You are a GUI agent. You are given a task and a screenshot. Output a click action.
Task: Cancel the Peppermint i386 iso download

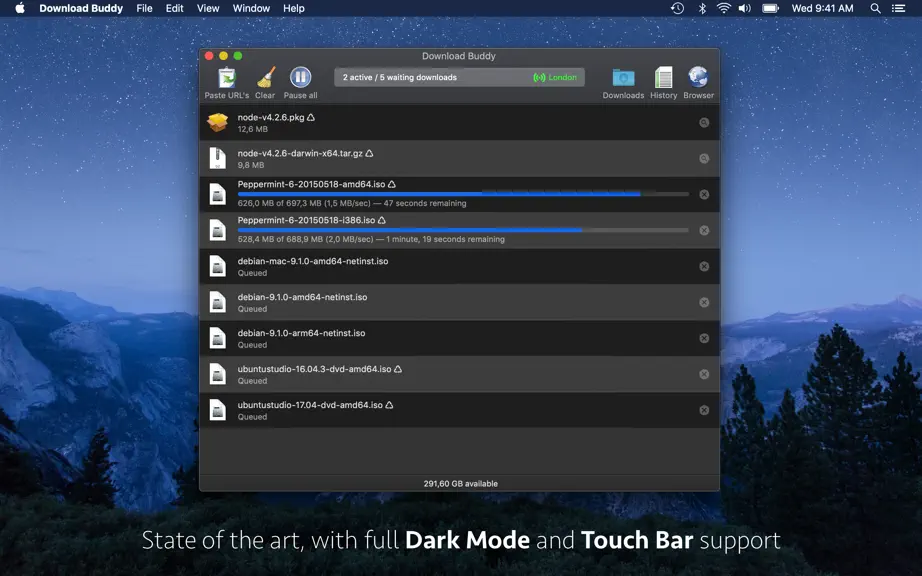(x=704, y=230)
